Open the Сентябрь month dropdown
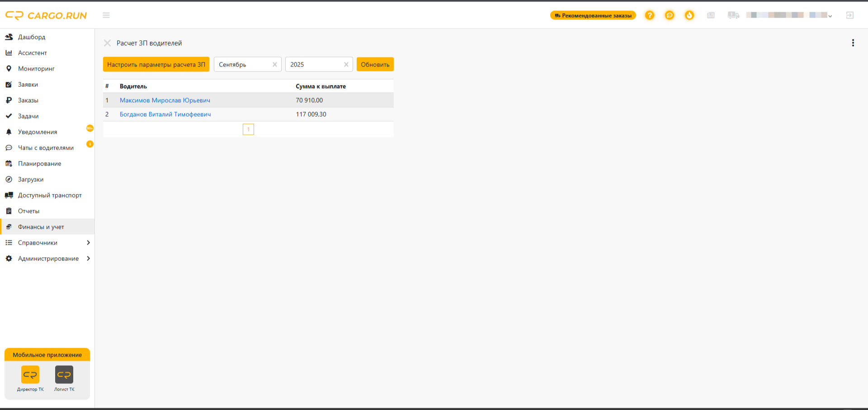Viewport: 868px width, 410px height. pyautogui.click(x=248, y=65)
